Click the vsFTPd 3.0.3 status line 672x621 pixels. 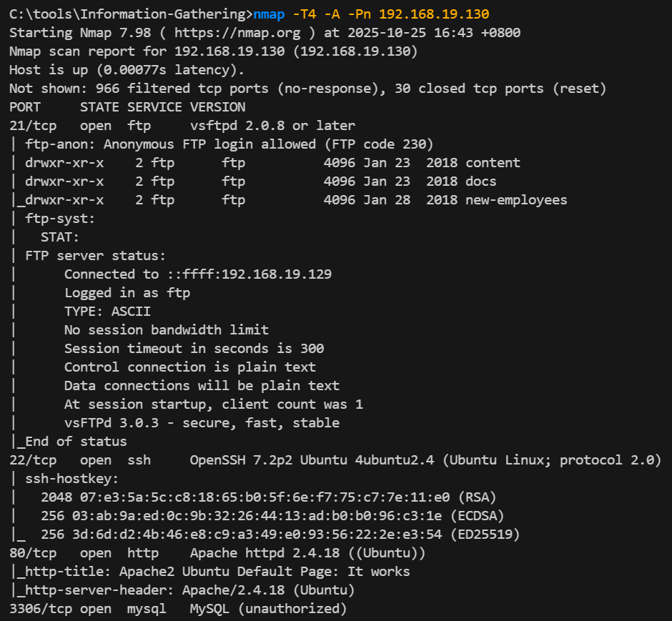click(x=202, y=423)
